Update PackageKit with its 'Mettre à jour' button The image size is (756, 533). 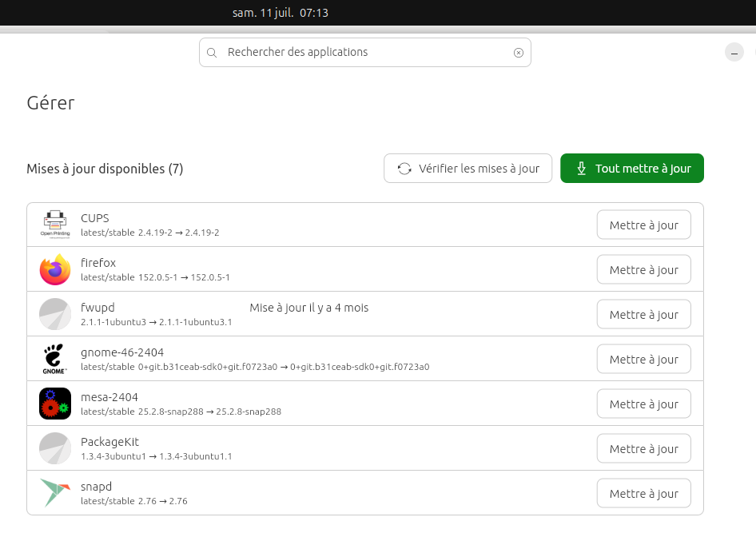643,449
